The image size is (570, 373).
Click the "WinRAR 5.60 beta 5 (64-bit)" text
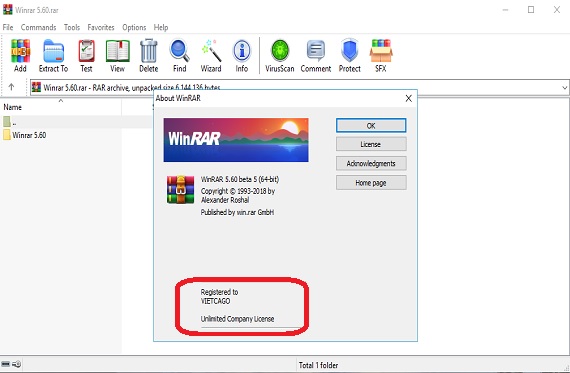[240, 179]
